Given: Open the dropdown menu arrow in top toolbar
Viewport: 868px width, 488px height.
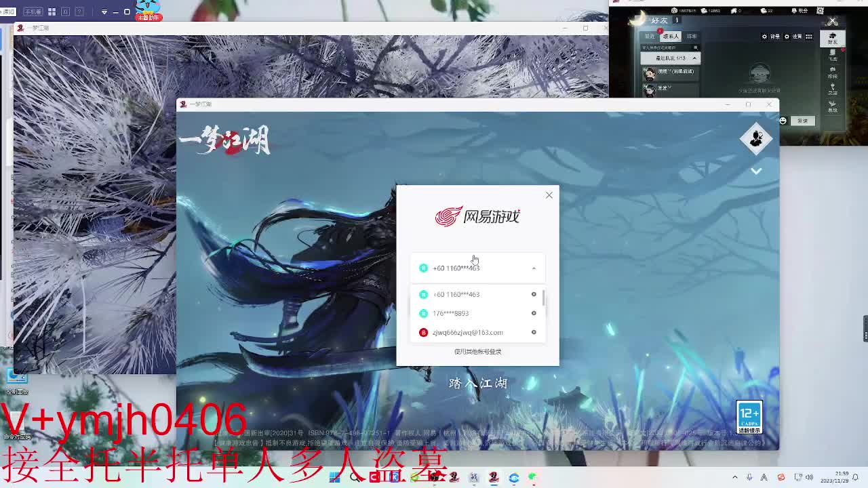Looking at the screenshot, I should [x=104, y=12].
